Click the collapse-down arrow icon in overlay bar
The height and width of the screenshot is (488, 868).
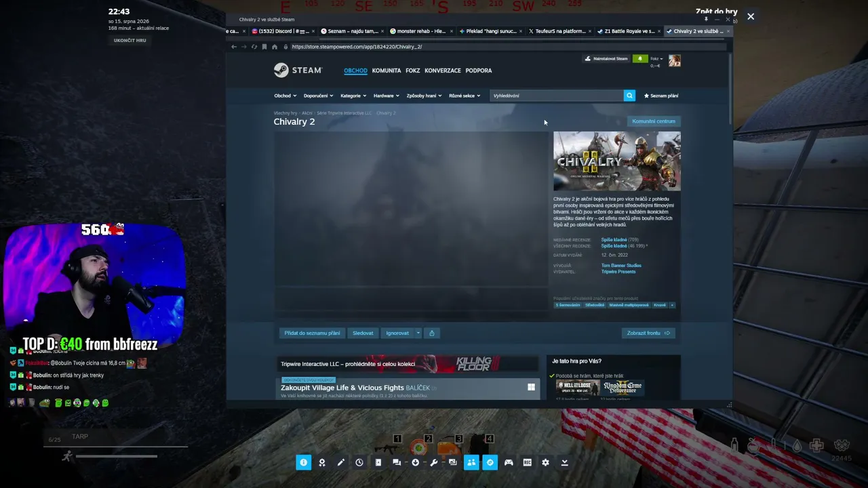coord(564,462)
